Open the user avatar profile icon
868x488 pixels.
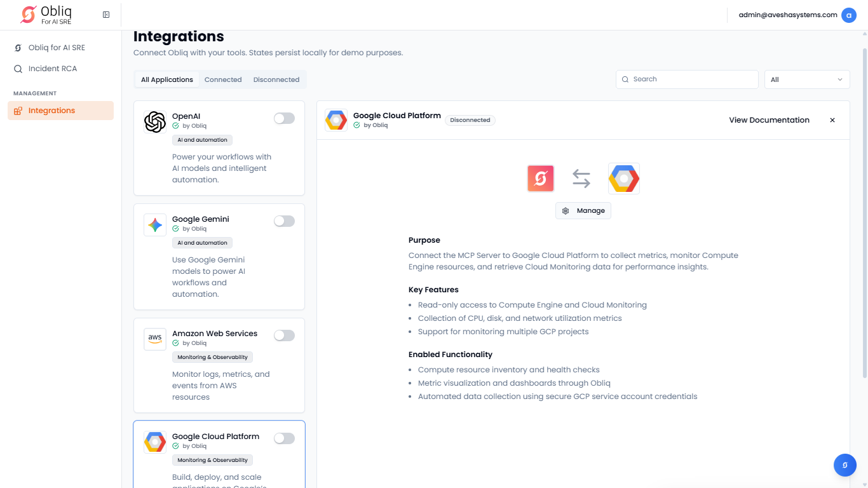click(848, 15)
